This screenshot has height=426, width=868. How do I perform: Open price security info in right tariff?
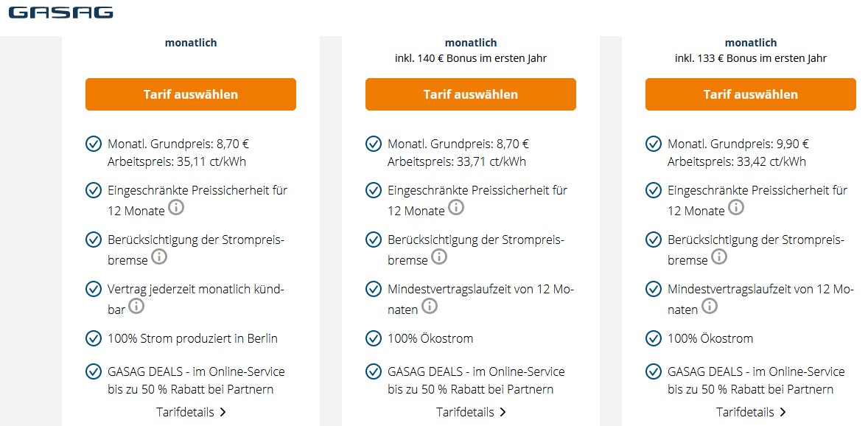[736, 208]
